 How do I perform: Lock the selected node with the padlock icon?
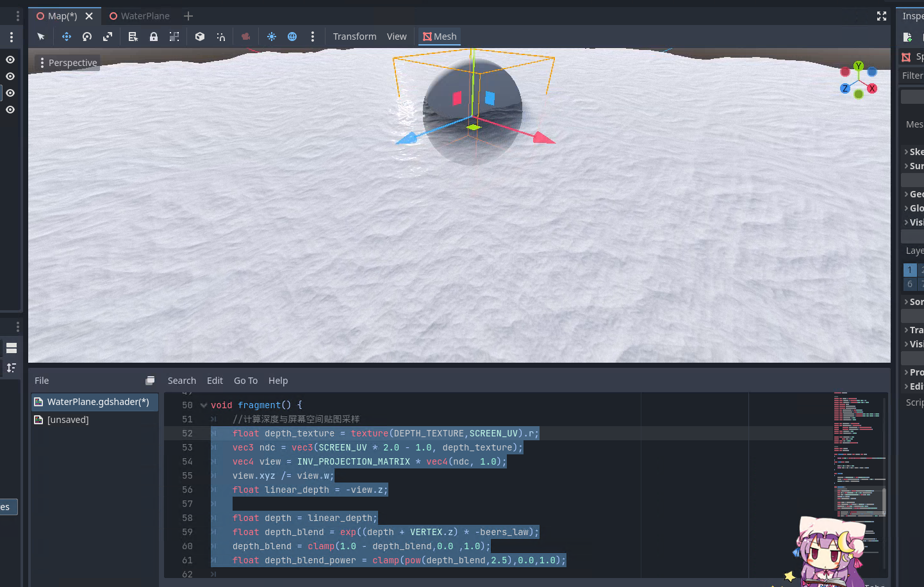[154, 37]
